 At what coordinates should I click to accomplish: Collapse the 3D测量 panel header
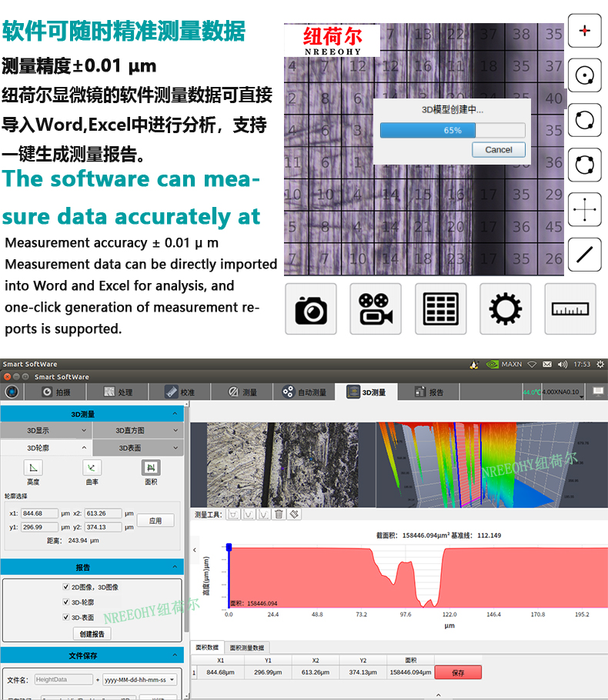(92, 414)
